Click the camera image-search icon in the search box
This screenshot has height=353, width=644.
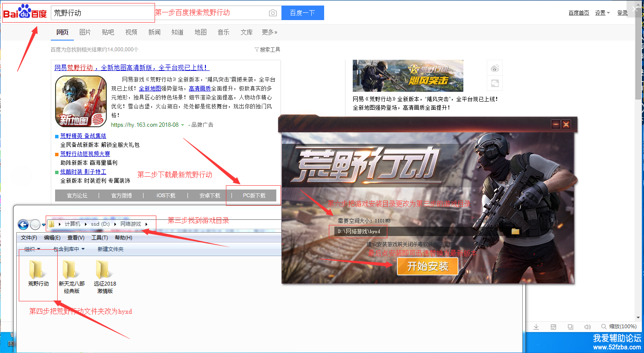coord(273,13)
